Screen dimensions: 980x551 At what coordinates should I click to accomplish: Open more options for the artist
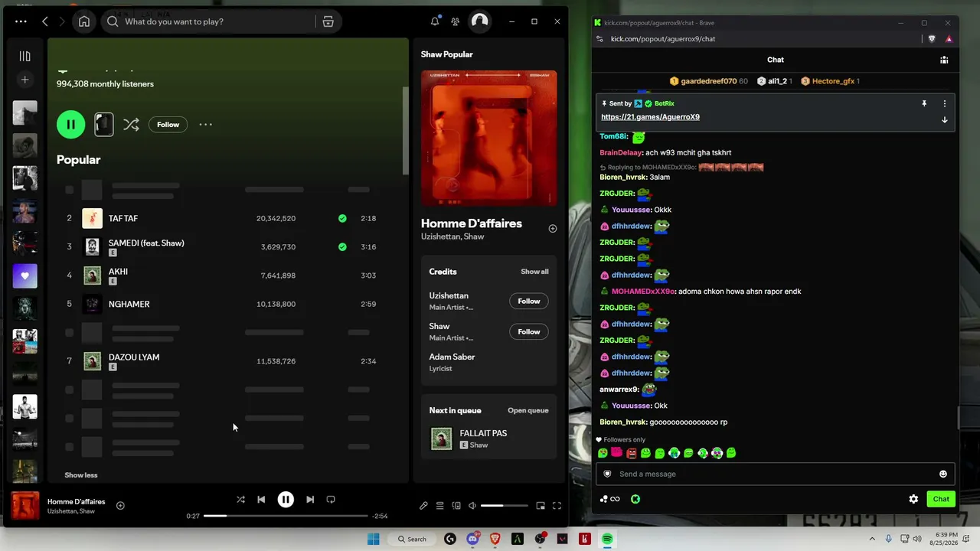coord(205,124)
